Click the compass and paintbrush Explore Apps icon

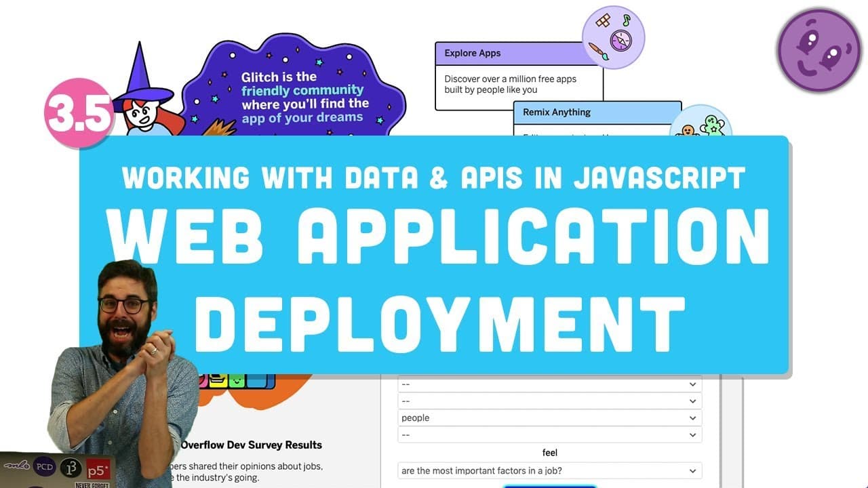[613, 37]
